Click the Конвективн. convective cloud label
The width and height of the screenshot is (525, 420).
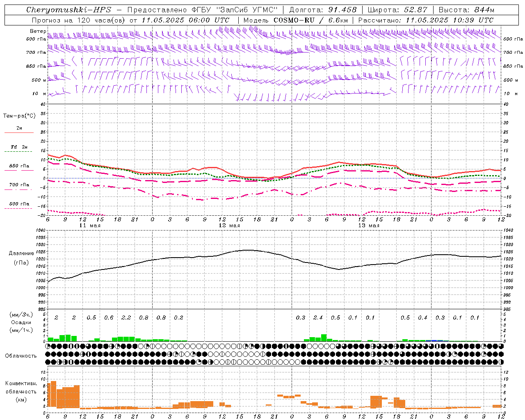[21, 383]
